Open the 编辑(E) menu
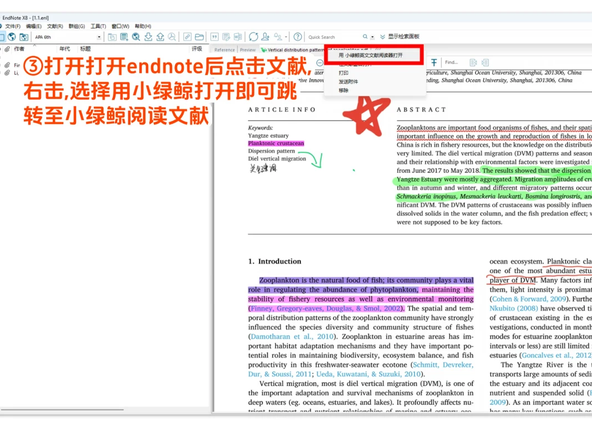Screen dimensions: 592x430 [x=33, y=26]
